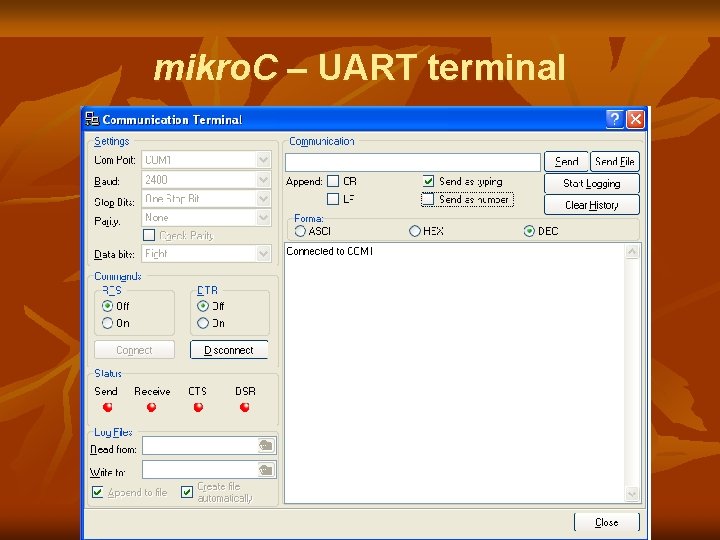The width and height of the screenshot is (720, 540).
Task: Click the red Send status indicator
Action: pos(107,407)
